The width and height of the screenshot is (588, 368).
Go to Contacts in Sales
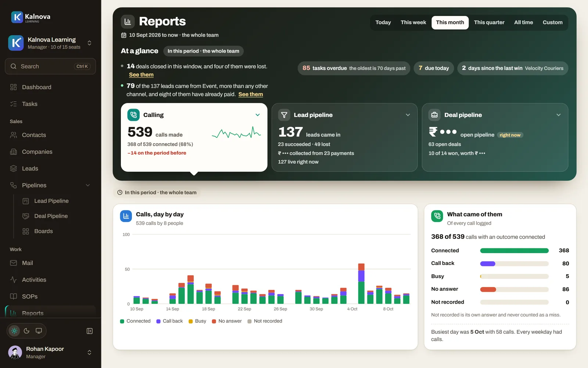pos(50,135)
